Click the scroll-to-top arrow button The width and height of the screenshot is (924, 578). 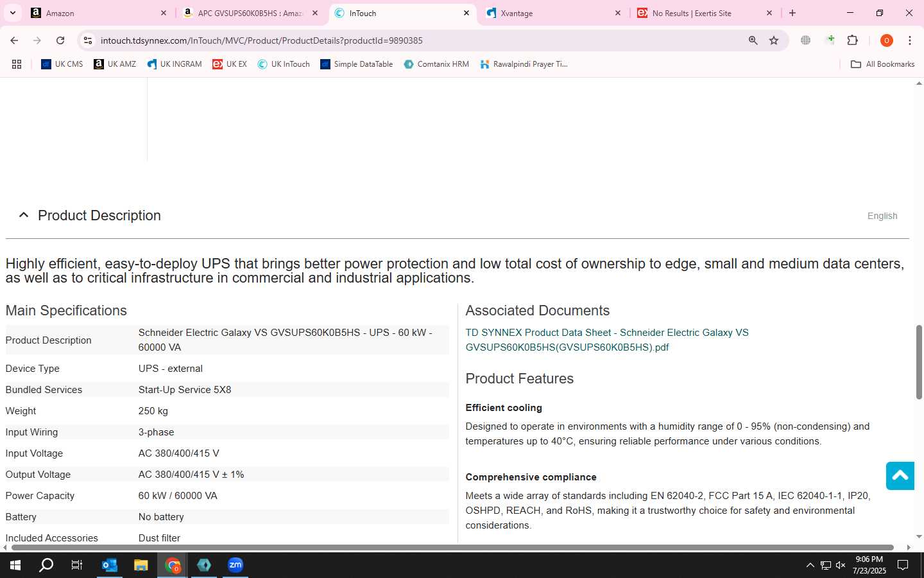[900, 475]
